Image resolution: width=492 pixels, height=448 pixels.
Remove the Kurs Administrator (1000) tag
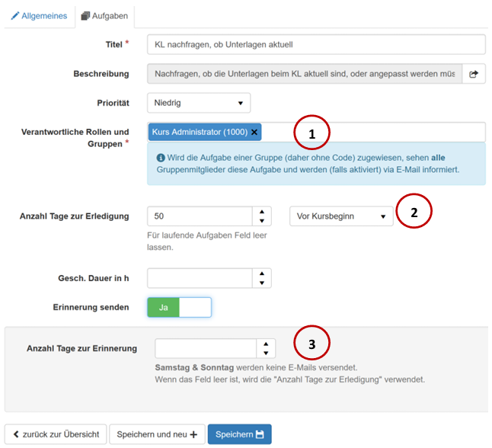tap(254, 133)
